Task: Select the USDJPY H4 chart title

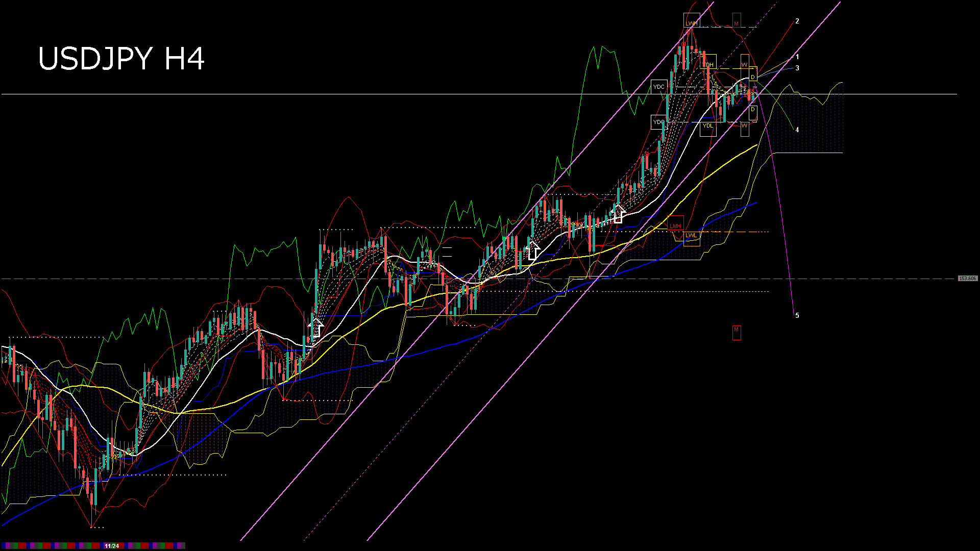Action: point(122,59)
